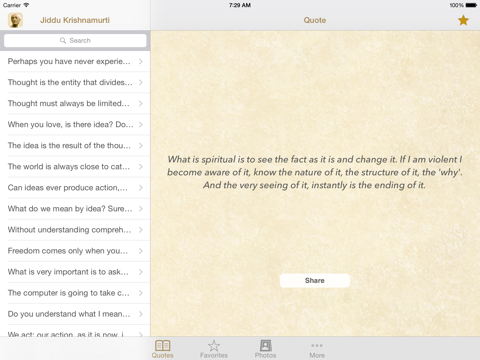Viewport: 480px width, 360px height.
Task: Open quote 'The computer is going to take c…'
Action: pos(75,293)
